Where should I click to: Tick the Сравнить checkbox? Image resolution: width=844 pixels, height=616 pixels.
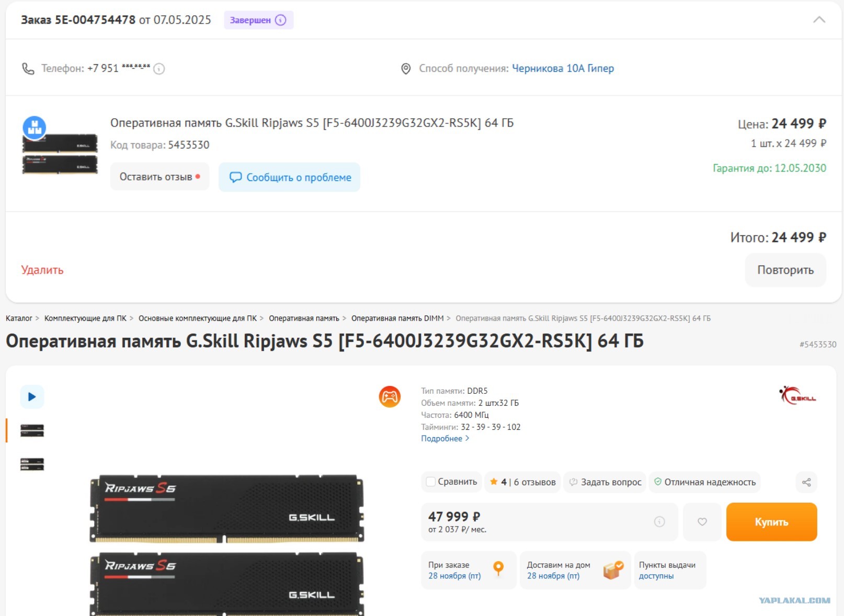click(431, 482)
